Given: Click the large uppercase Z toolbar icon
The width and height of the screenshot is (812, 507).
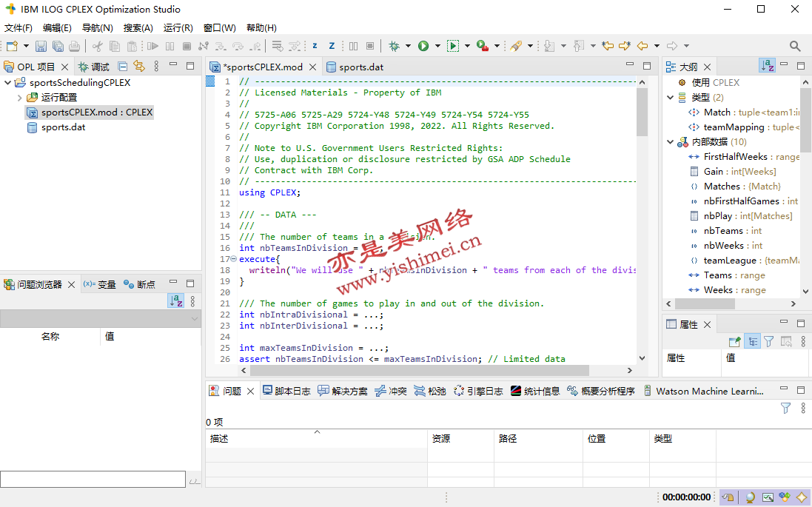Looking at the screenshot, I should [332, 46].
